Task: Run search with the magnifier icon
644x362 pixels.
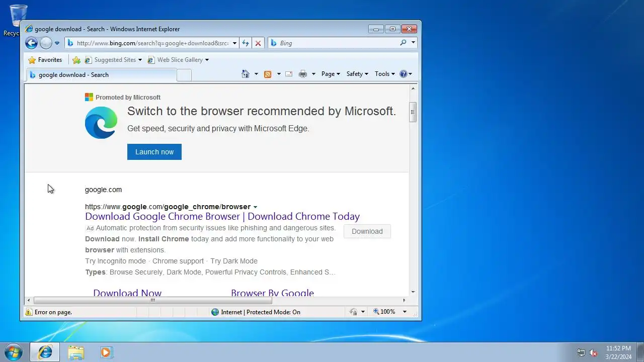Action: 403,43
